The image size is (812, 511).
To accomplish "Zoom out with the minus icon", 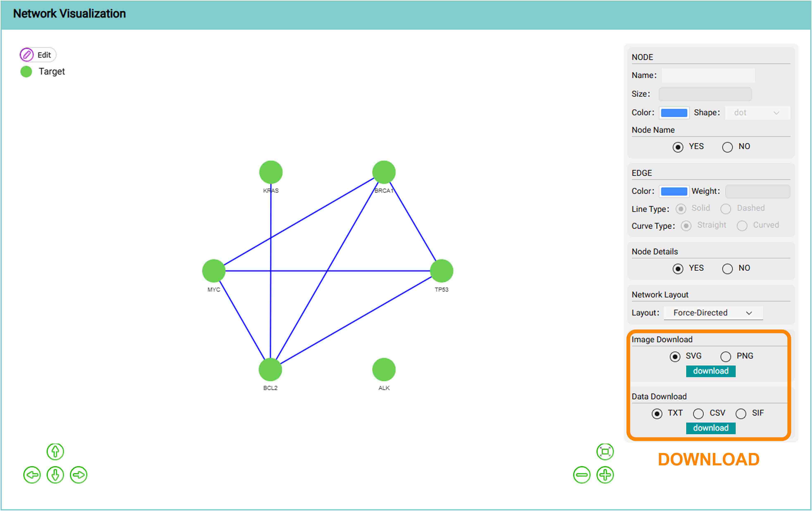I will 582,475.
